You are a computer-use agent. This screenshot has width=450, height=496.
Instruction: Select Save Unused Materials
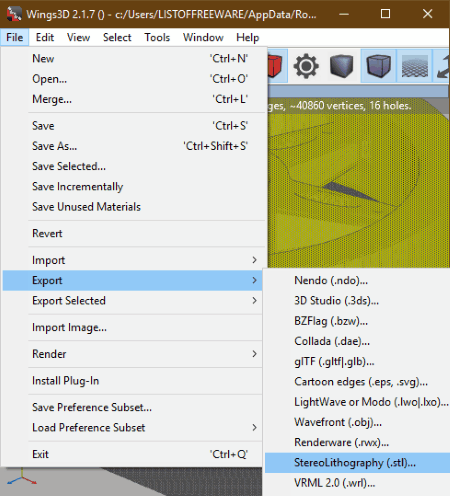[x=134, y=207]
